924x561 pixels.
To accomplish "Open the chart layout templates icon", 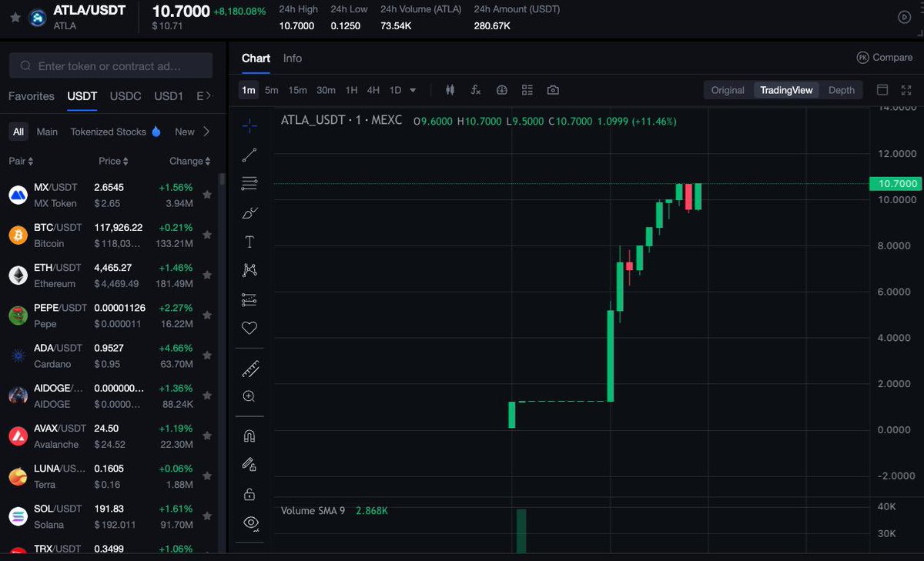I will 527,90.
